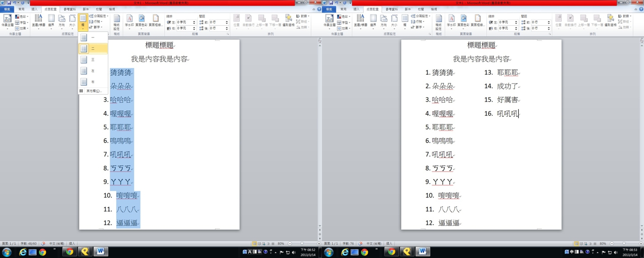Viewport: 644px width, 258px height.
Task: Open the 分隔設定 breaks dropdown in the left window
Action: pyautogui.click(x=99, y=16)
